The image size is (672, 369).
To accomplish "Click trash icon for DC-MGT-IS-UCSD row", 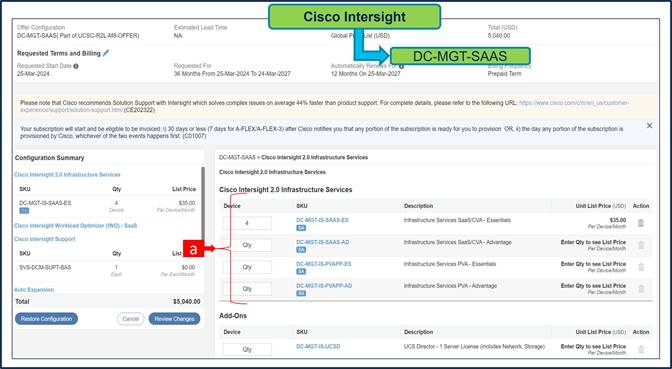I will click(x=641, y=350).
